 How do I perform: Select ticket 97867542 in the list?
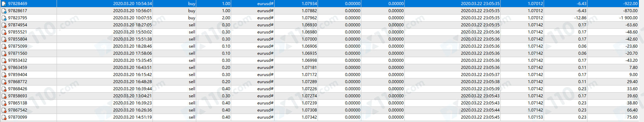(18, 110)
